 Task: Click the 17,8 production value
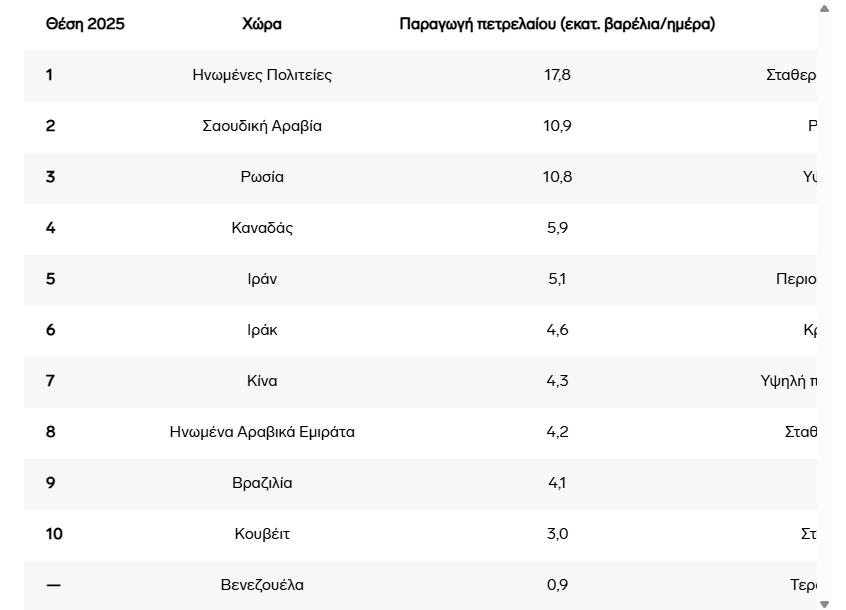point(557,75)
